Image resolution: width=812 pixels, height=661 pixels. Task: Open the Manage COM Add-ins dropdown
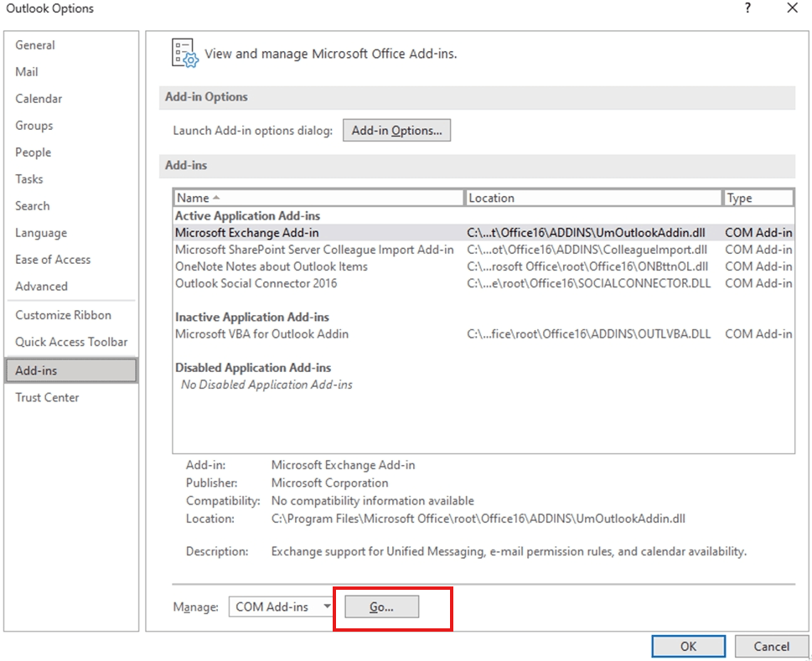point(281,607)
